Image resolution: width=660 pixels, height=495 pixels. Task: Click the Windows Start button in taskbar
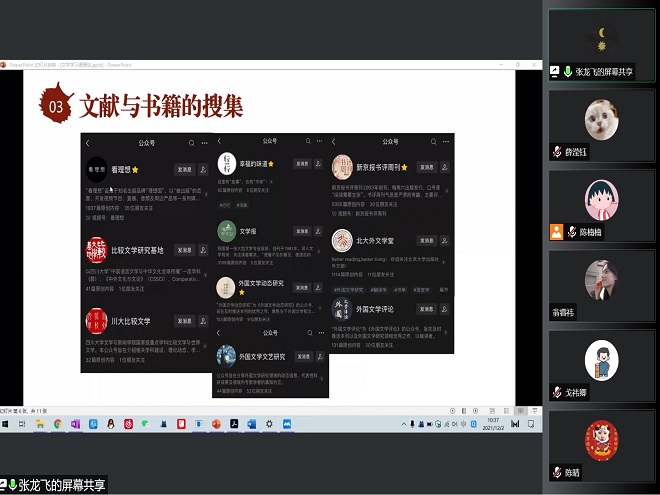tap(5, 424)
